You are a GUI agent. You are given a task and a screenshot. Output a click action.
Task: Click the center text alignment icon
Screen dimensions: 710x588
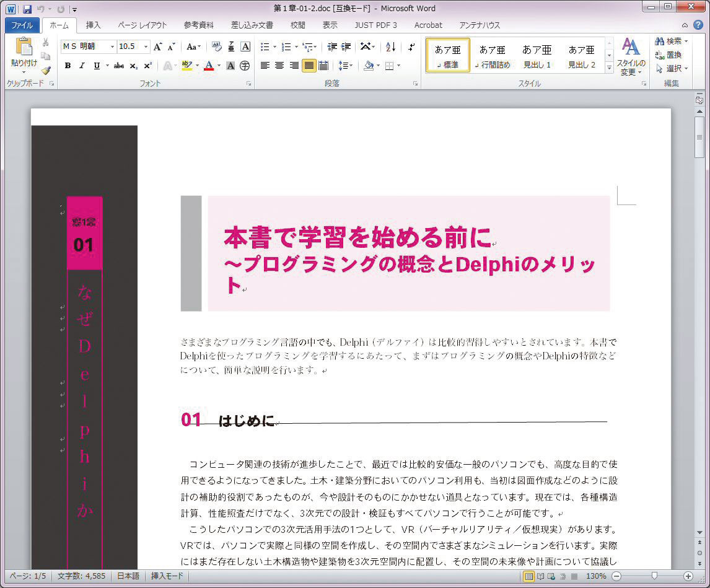(x=279, y=66)
